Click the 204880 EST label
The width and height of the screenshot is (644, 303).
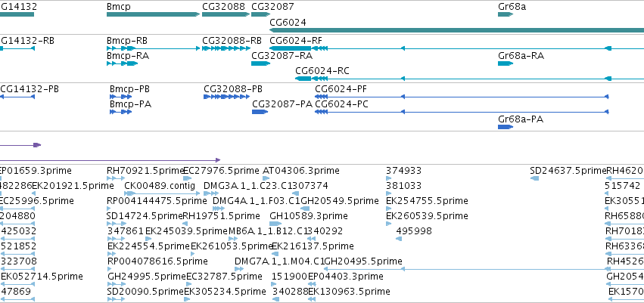pos(17,216)
